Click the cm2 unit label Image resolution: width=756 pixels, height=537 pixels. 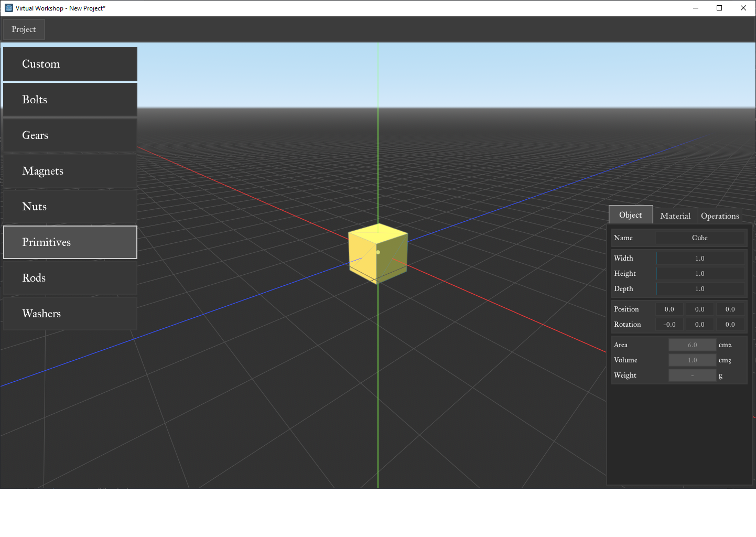725,345
